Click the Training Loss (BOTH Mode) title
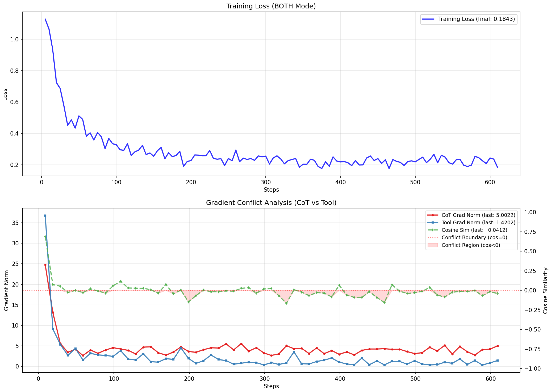 (271, 6)
